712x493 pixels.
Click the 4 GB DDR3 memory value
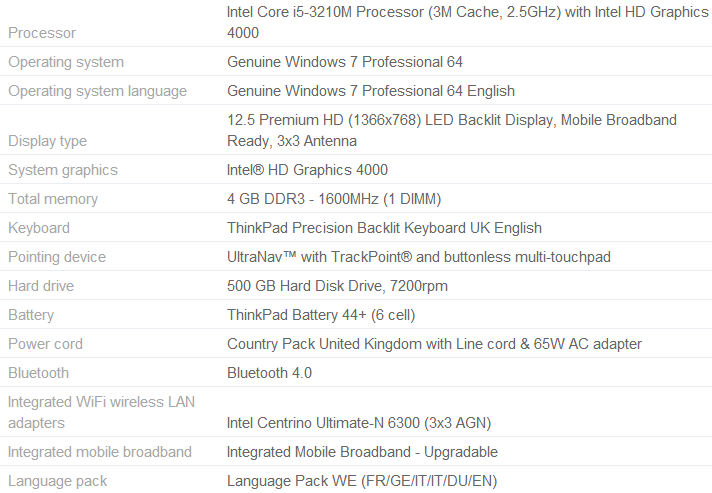coord(334,199)
